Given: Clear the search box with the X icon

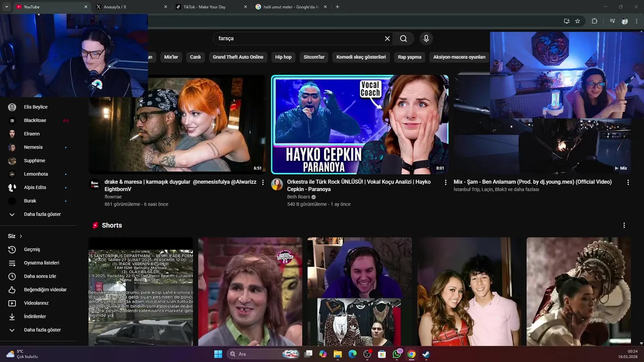Looking at the screenshot, I should click(x=387, y=39).
